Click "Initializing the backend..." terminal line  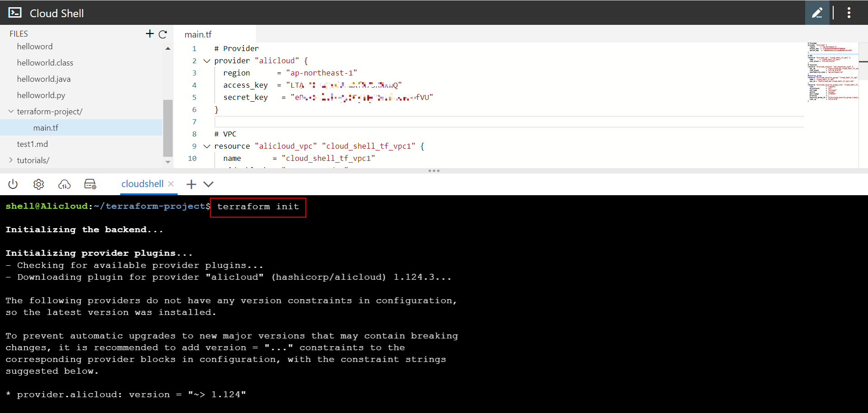click(84, 230)
